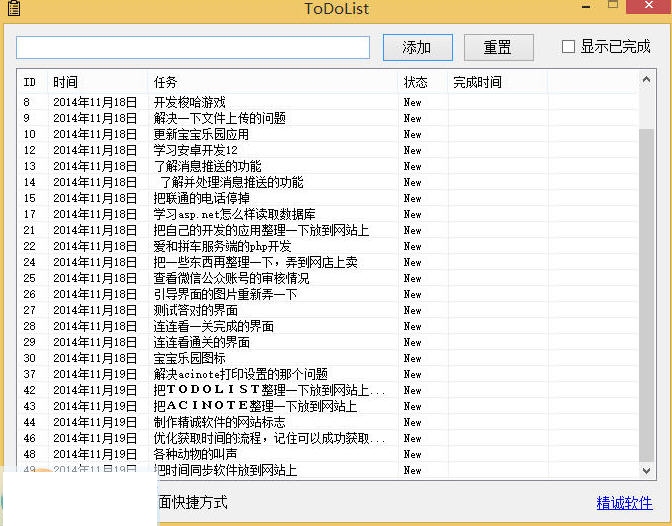
Task: Select task 制作精诚软件的网站标志
Action: (x=219, y=422)
